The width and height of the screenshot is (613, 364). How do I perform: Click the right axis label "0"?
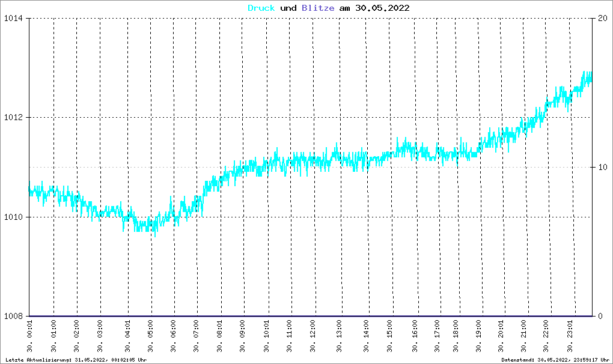600,316
